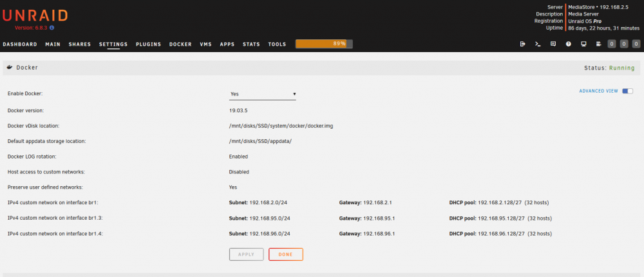
Task: Click subnet 192.168.2.0/24 for br1
Action: (x=269, y=203)
